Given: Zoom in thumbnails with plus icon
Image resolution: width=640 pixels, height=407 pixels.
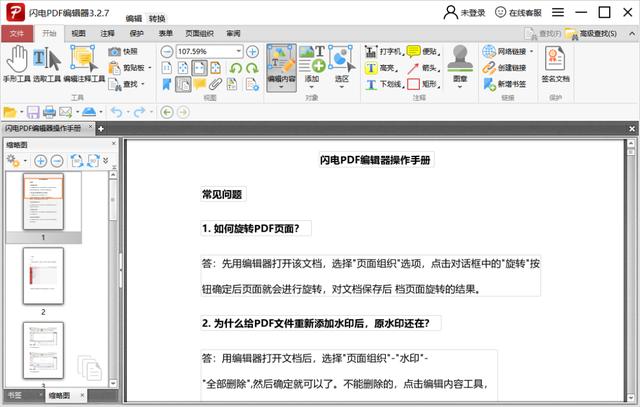Looking at the screenshot, I should pos(40,161).
